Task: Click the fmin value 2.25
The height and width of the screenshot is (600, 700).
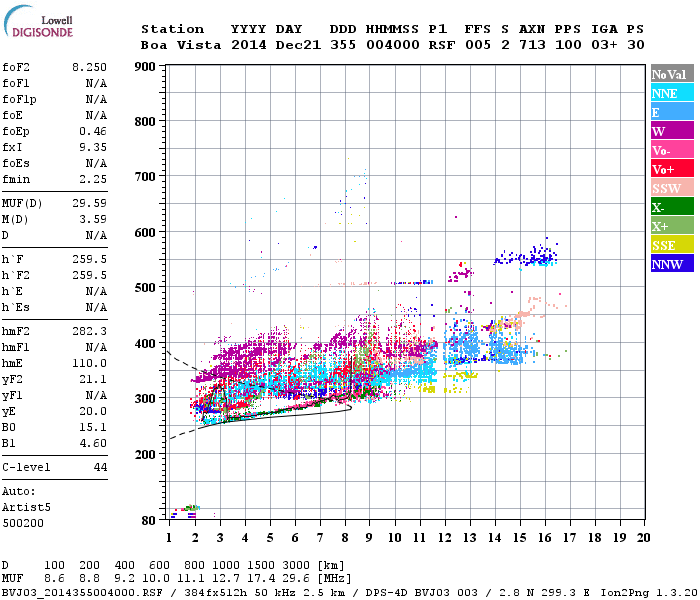Action: pos(93,179)
